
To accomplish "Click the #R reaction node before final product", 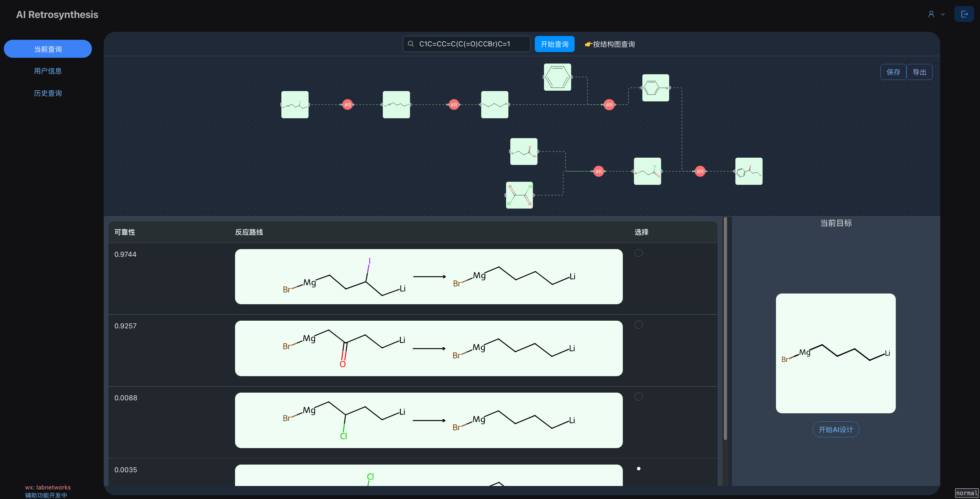I will click(700, 171).
